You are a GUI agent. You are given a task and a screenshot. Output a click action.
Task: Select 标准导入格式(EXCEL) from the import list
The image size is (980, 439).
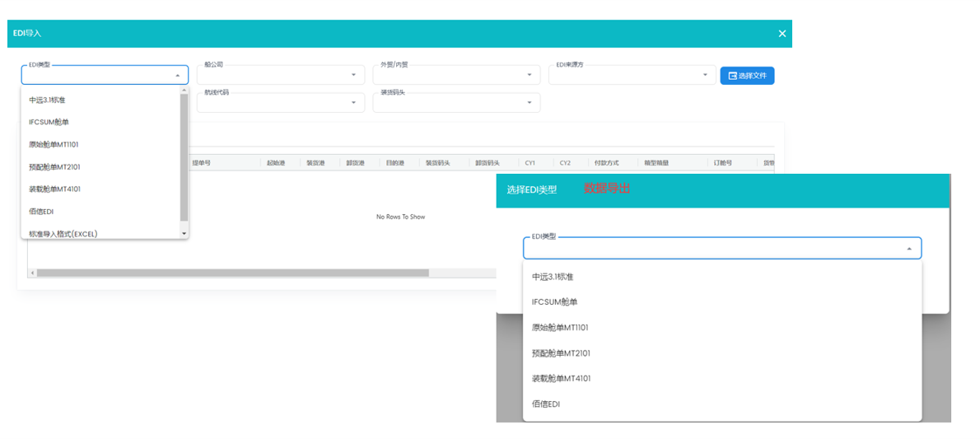63,234
